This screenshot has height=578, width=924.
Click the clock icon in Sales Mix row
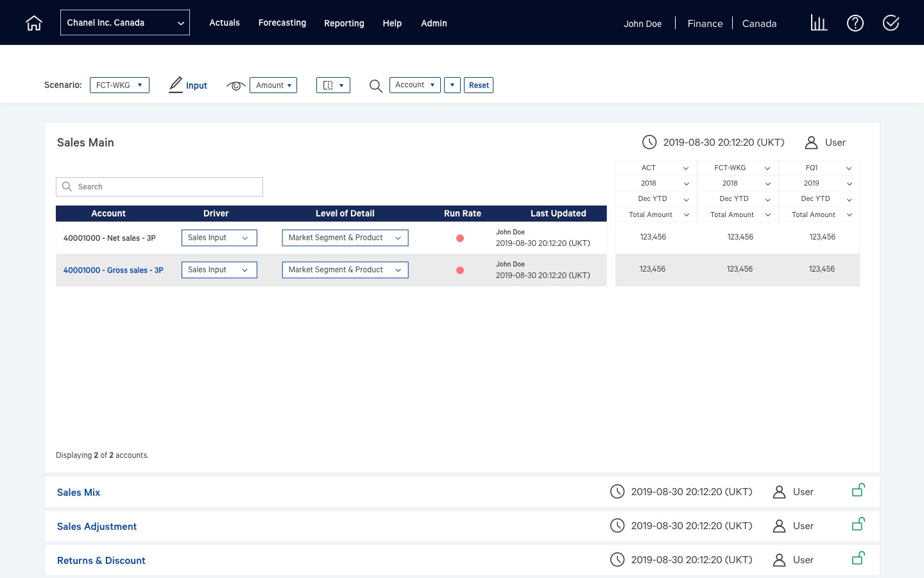pyautogui.click(x=617, y=492)
